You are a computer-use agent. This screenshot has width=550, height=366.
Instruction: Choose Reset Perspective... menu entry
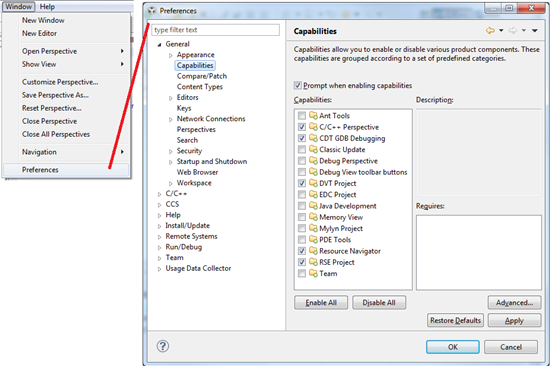(x=66, y=108)
